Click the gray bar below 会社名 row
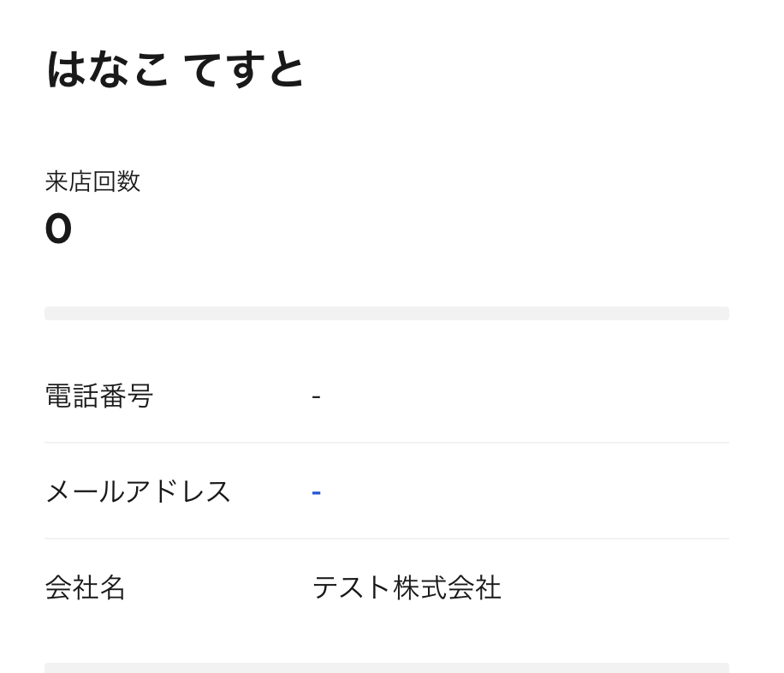This screenshot has width=784, height=673. point(386,667)
